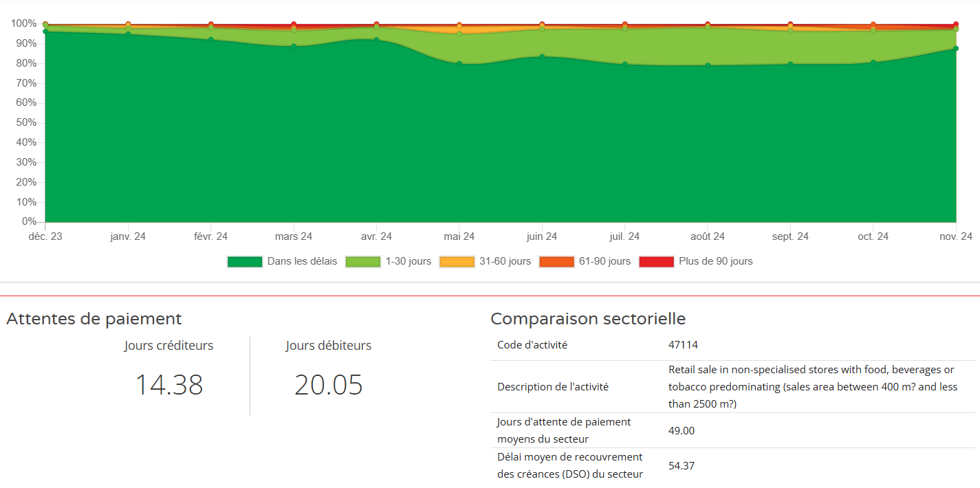Select the "Comparaison sectorielle" heading
Viewport: 980px width, 488px height.
[x=588, y=318]
